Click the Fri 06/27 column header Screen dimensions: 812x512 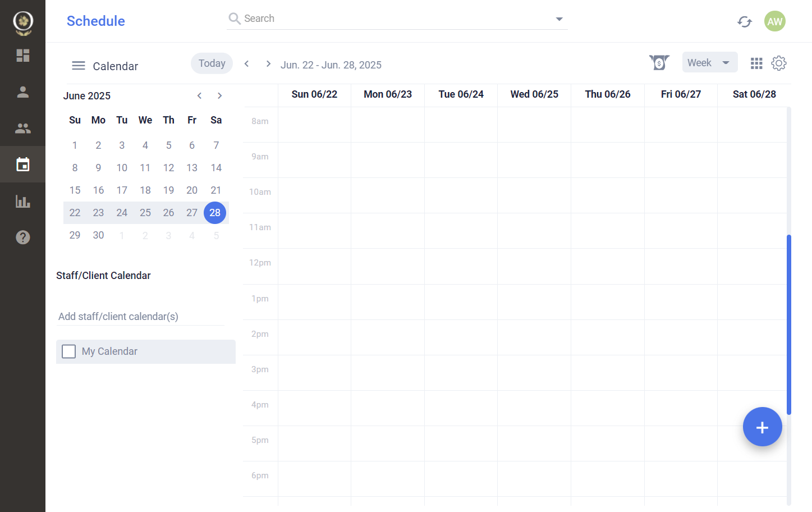click(x=681, y=94)
